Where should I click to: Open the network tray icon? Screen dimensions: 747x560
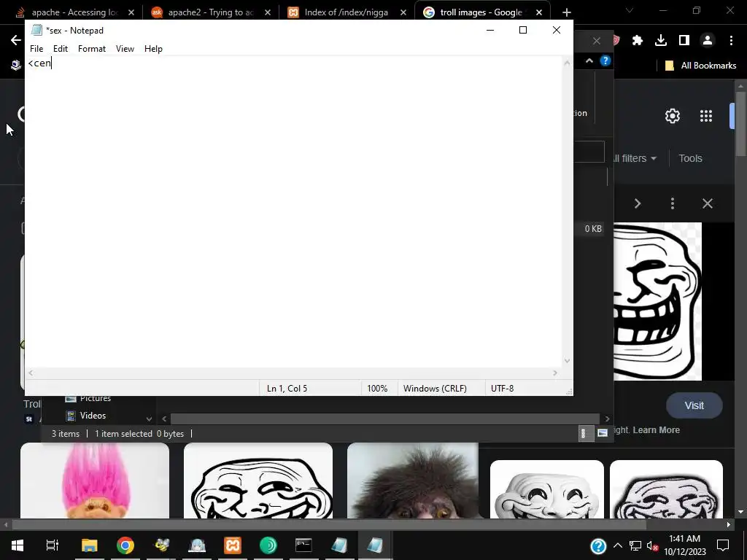(x=635, y=545)
